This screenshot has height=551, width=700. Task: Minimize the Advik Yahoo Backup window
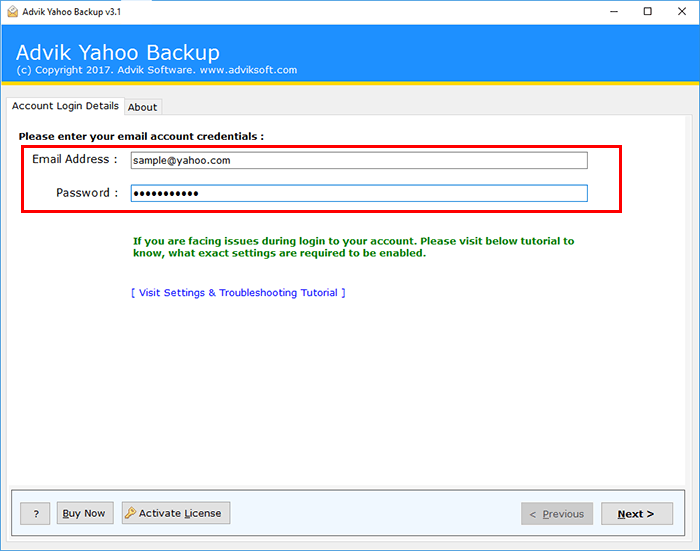(614, 12)
